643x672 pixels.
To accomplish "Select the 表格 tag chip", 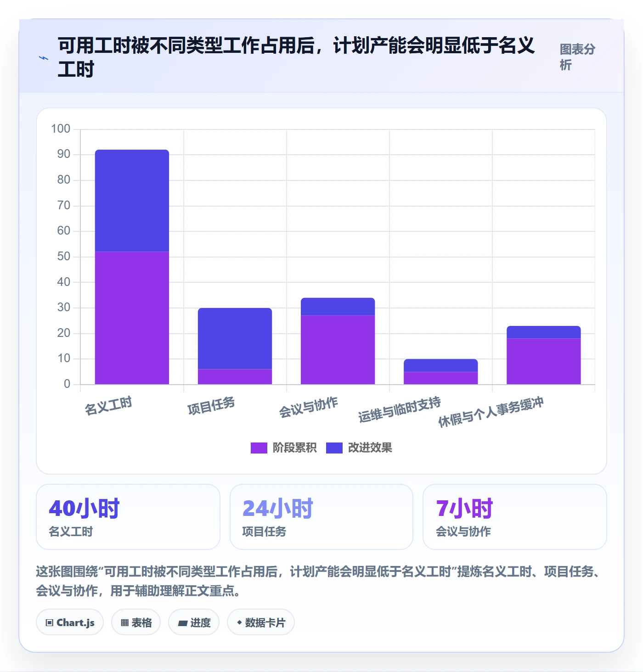I will tap(136, 622).
